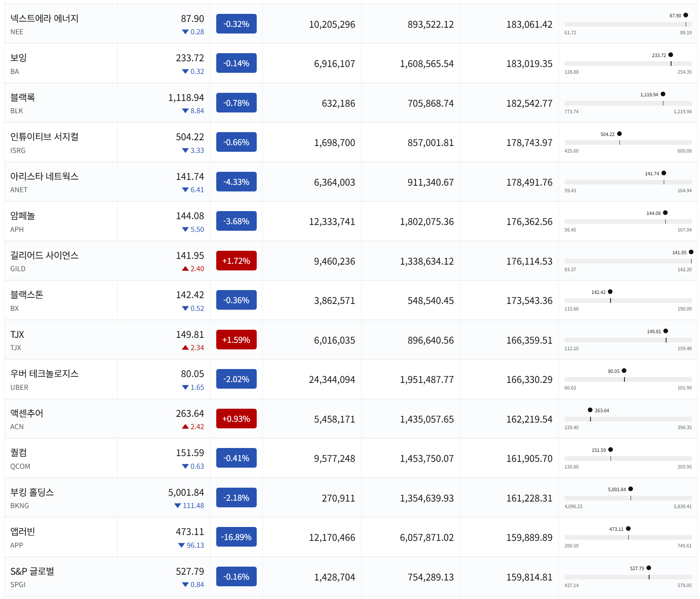This screenshot has width=700, height=599.
Task: Open the 넥스트에라 에너지 stock link
Action: point(44,18)
